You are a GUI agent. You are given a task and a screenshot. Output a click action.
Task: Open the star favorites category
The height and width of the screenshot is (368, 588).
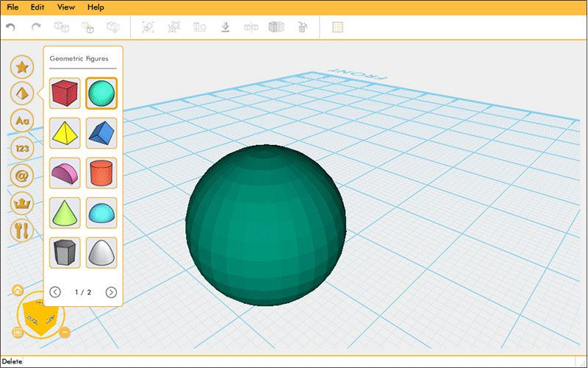(22, 67)
